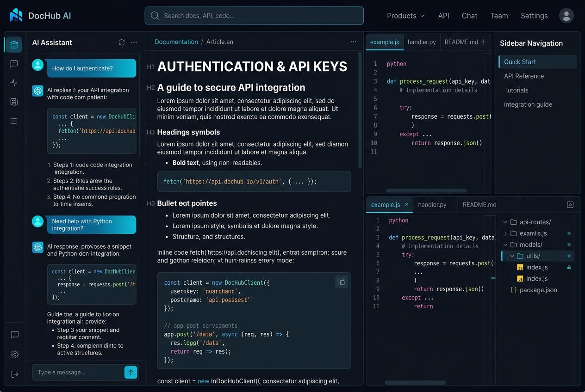Click the 'How do I authenticate?' chat bubble

tap(92, 68)
